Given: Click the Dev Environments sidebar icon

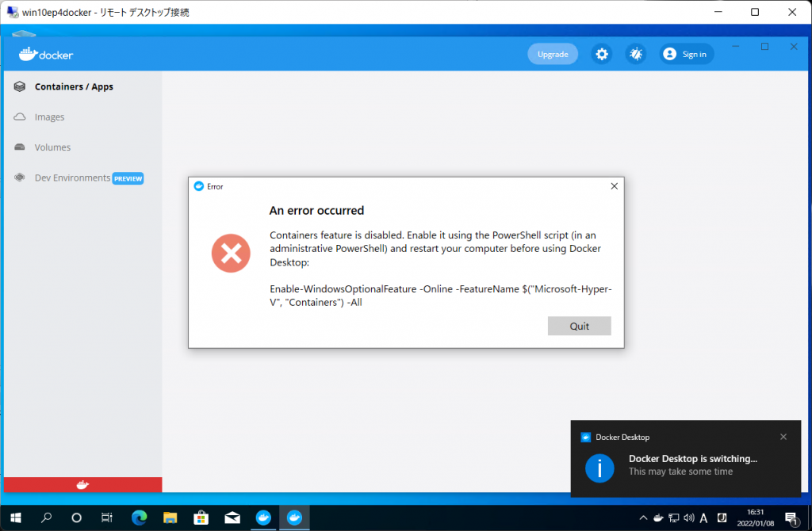Looking at the screenshot, I should coord(20,178).
